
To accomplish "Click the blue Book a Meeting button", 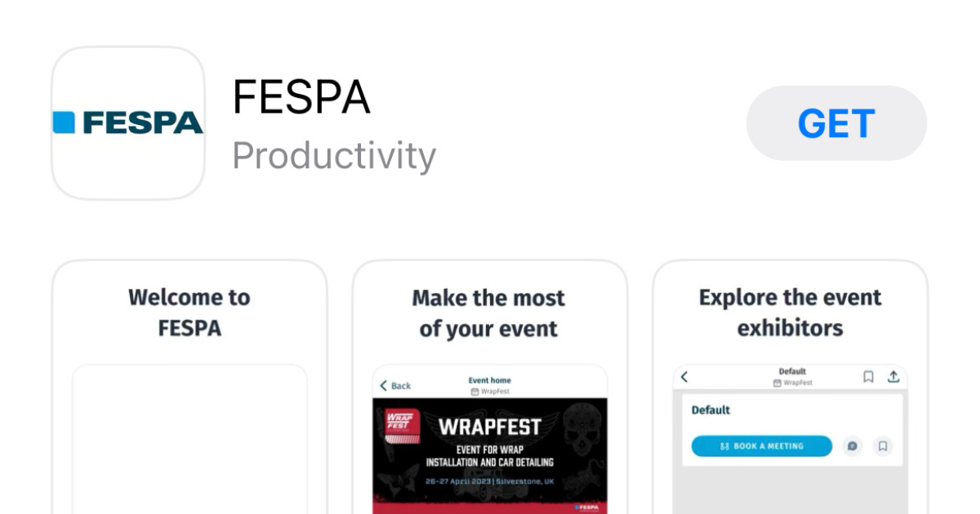I will 761,446.
